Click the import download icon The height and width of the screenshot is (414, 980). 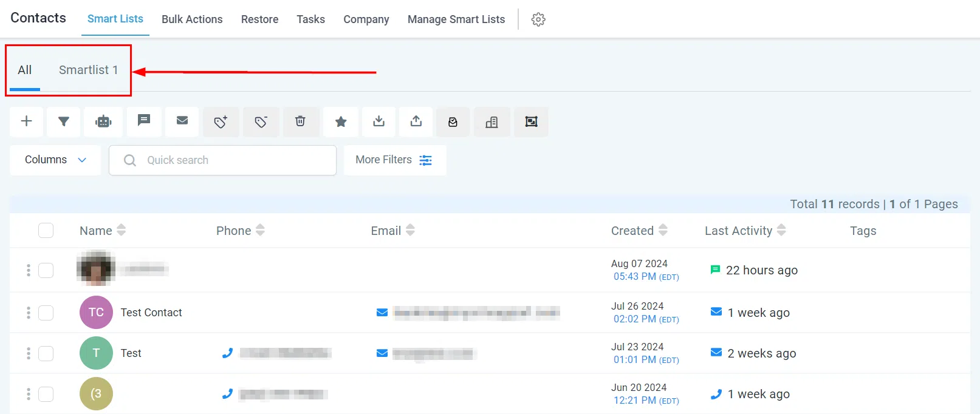pyautogui.click(x=379, y=121)
